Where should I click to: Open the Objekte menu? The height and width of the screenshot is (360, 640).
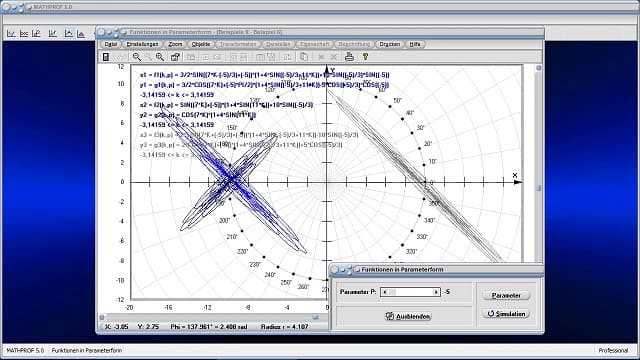pyautogui.click(x=201, y=44)
